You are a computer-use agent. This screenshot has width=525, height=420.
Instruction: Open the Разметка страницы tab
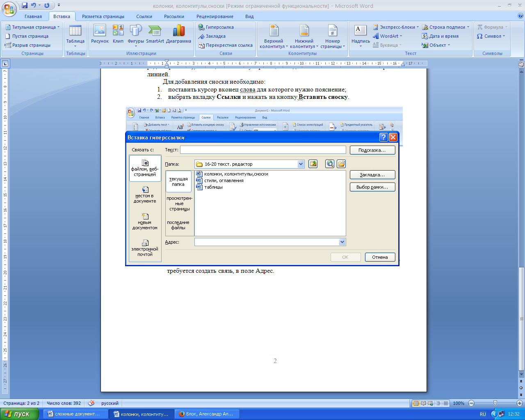tap(103, 16)
